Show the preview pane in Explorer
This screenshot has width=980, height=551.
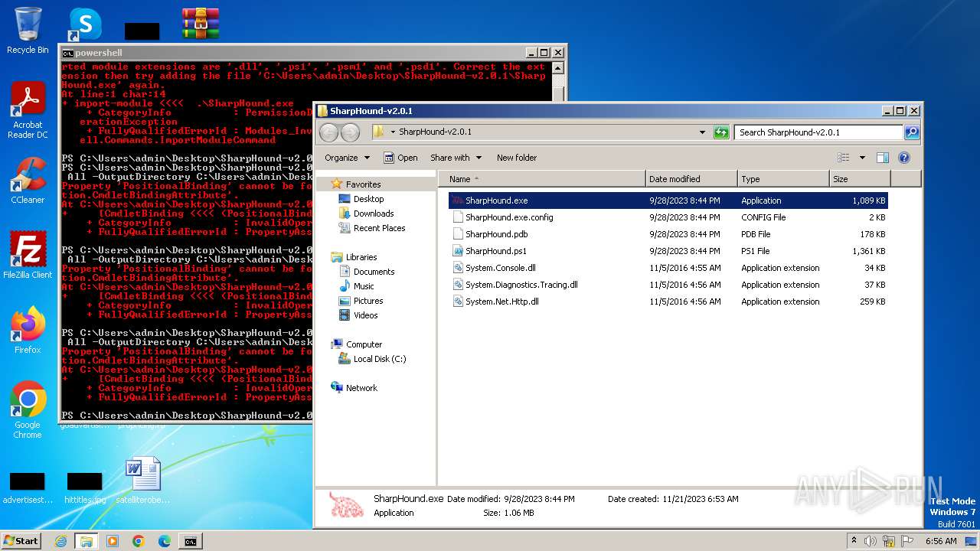click(882, 158)
